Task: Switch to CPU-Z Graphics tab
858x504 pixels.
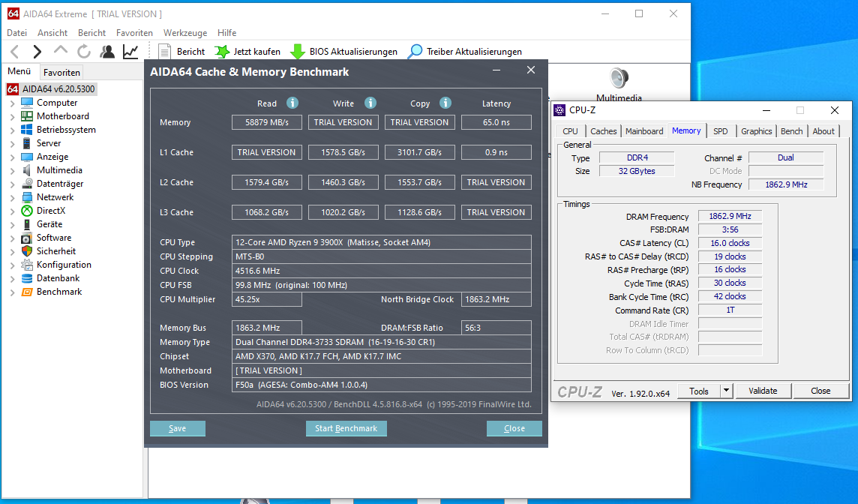Action: pyautogui.click(x=756, y=130)
